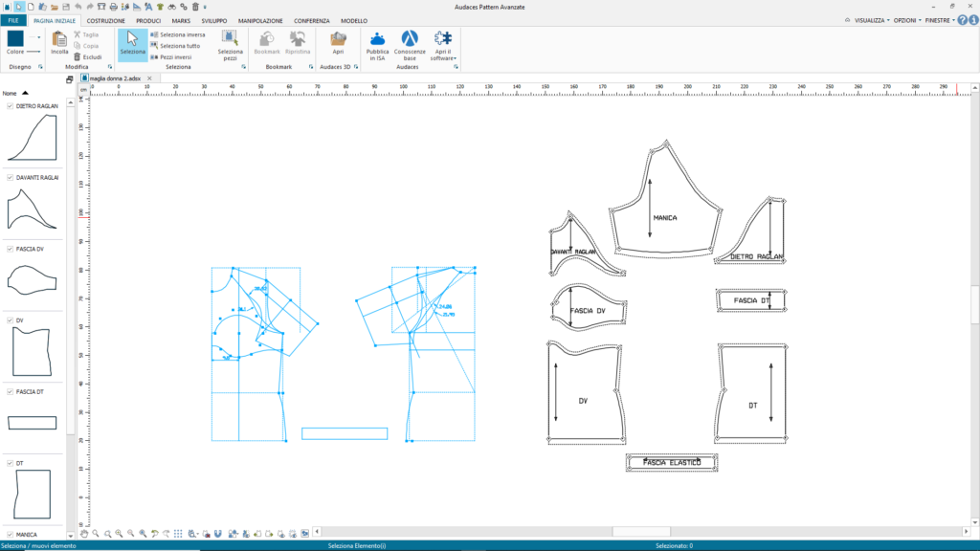Click the blue magnet snap icon
Image resolution: width=980 pixels, height=551 pixels.
point(217,534)
